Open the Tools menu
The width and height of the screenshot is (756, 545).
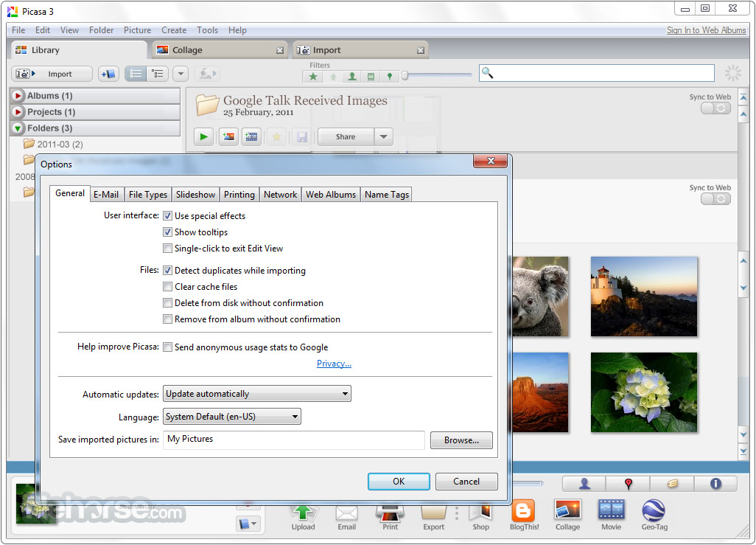[x=207, y=30]
